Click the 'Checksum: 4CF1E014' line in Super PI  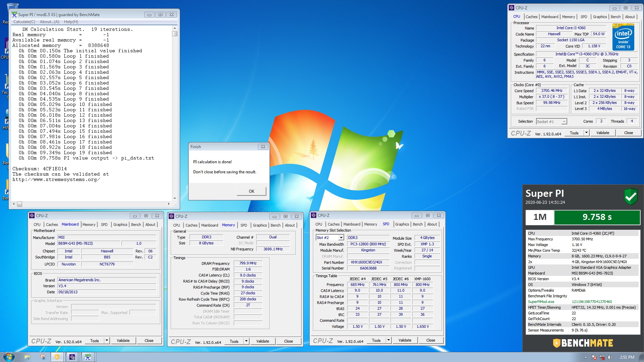(x=40, y=169)
